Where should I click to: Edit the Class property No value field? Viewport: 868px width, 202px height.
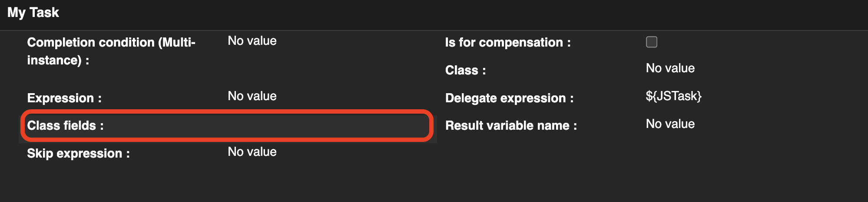tap(670, 68)
